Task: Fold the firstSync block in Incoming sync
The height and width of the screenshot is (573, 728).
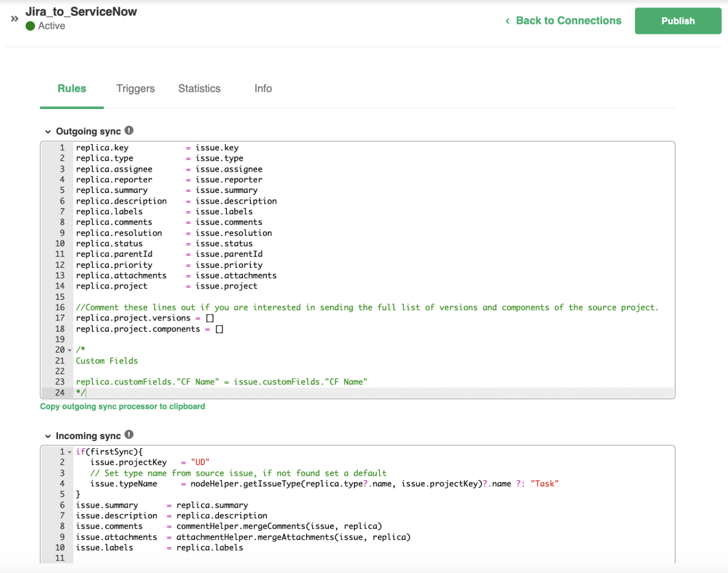Action: (x=70, y=452)
